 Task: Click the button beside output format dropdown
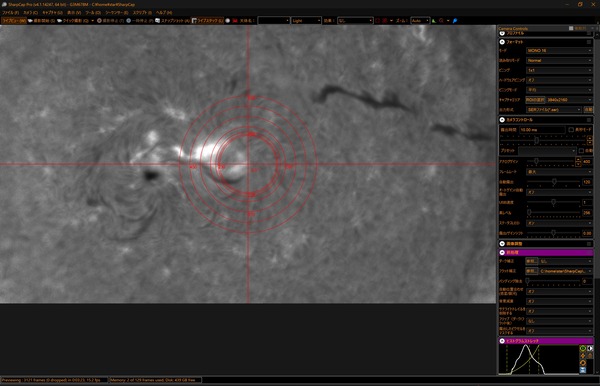tap(588, 110)
